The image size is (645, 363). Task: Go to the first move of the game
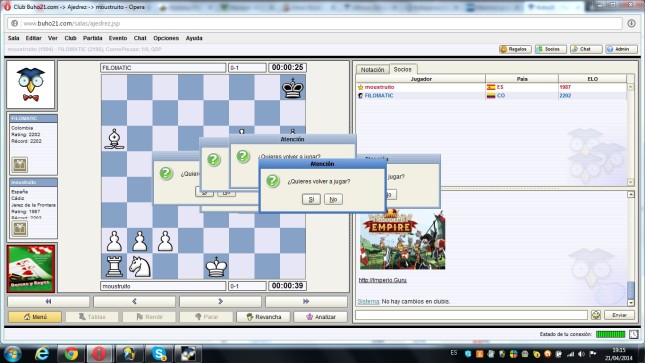pos(49,301)
